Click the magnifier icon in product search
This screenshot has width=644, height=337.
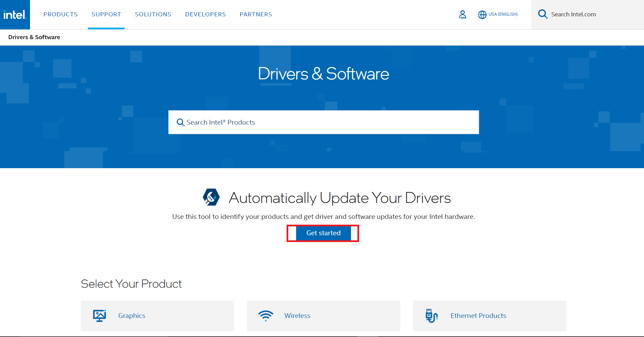[180, 122]
